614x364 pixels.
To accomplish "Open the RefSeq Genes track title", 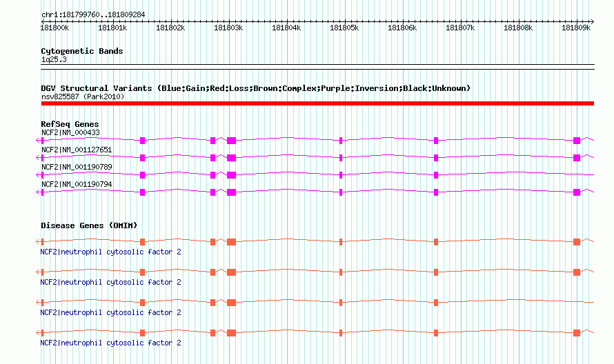I will tap(70, 124).
